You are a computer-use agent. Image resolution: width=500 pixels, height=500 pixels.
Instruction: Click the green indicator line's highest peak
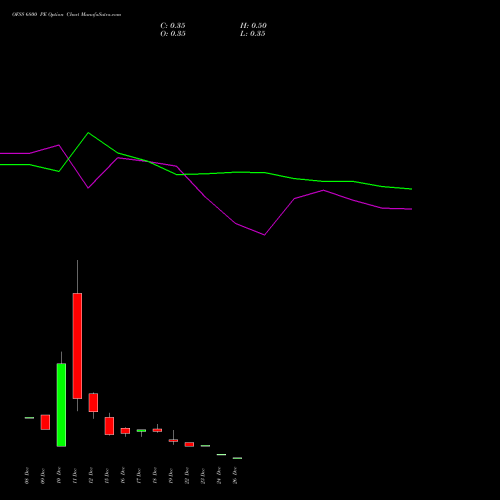88,133
